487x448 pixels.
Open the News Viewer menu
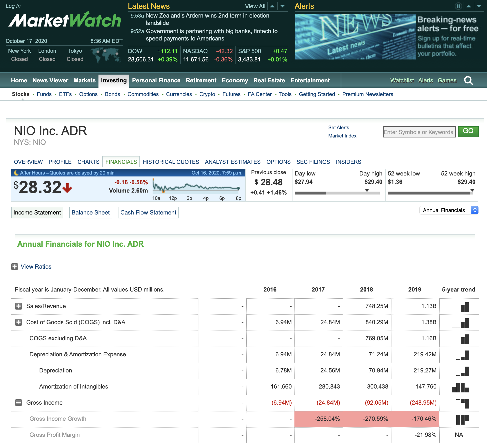tap(50, 80)
